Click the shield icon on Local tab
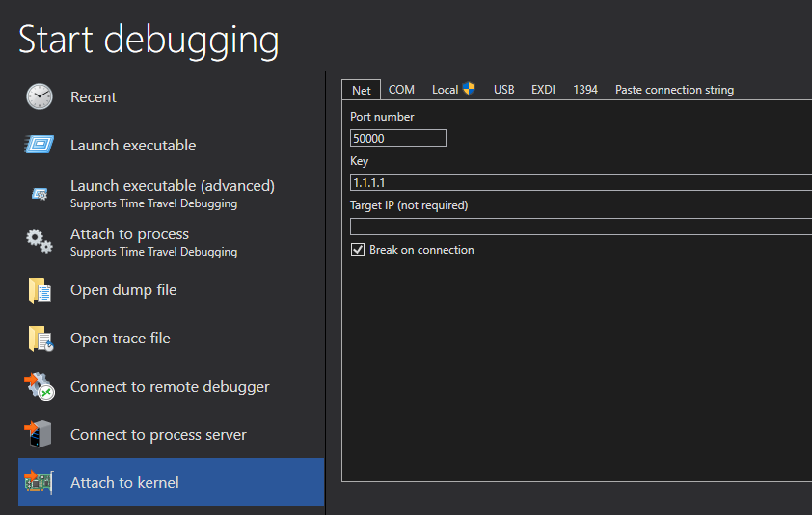This screenshot has height=515, width=812. tap(469, 89)
